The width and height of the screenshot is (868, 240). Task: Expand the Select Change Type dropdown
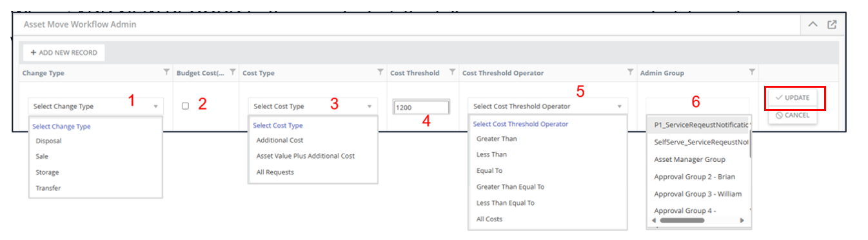[x=96, y=106]
